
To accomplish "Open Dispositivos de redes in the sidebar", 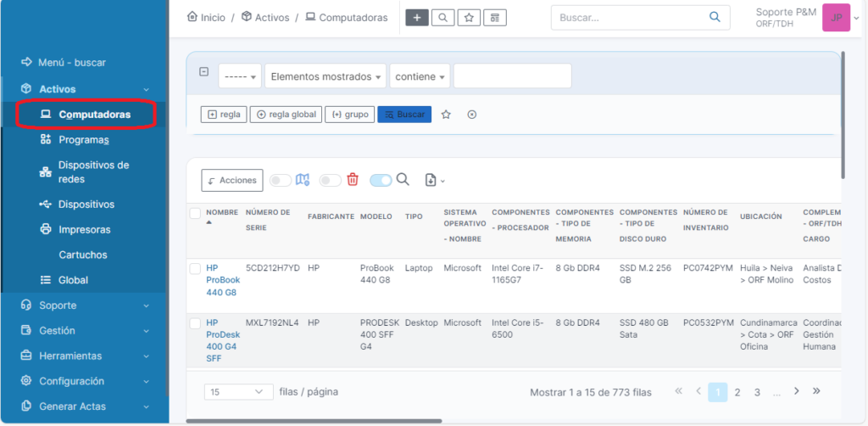I will (93, 172).
